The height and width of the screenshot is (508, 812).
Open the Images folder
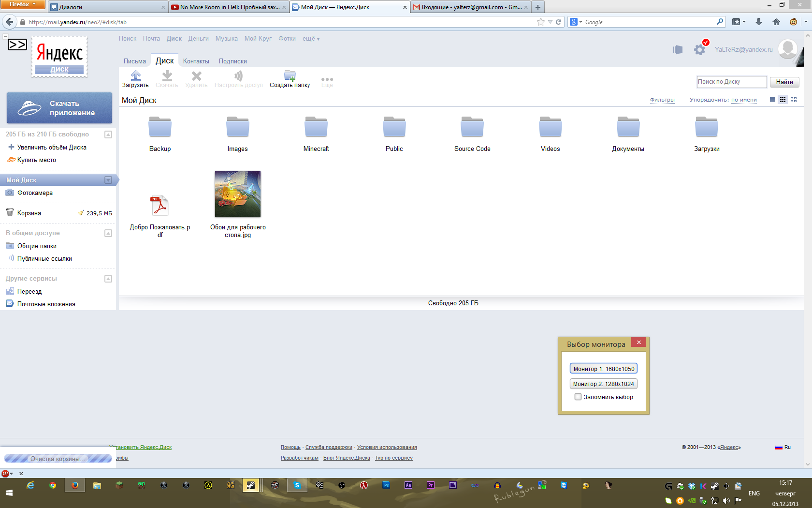(x=238, y=127)
